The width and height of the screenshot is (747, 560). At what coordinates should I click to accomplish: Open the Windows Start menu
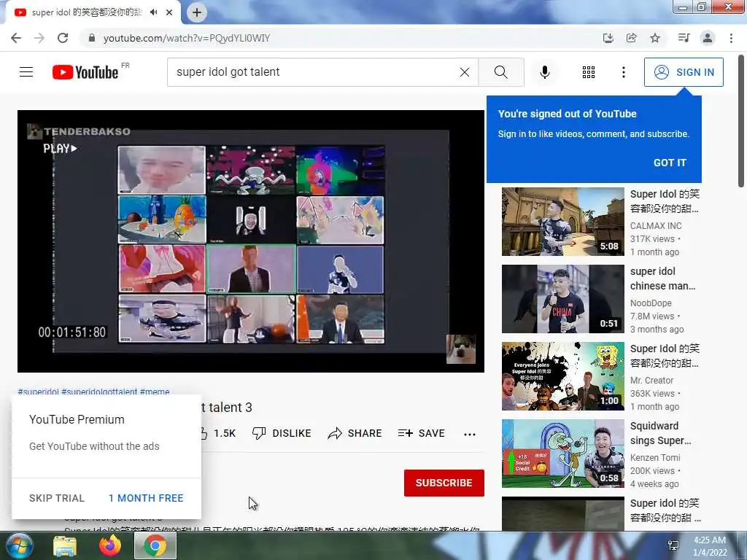click(x=18, y=545)
